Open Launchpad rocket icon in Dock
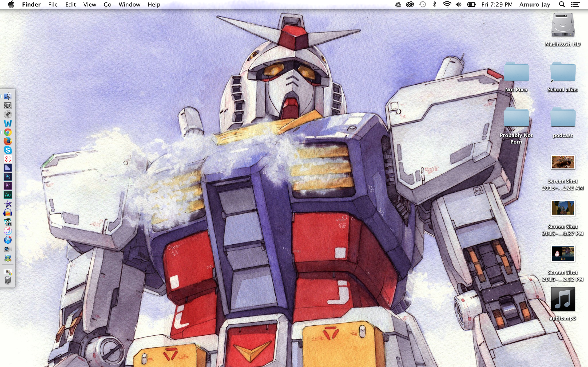The height and width of the screenshot is (367, 588). [8, 114]
